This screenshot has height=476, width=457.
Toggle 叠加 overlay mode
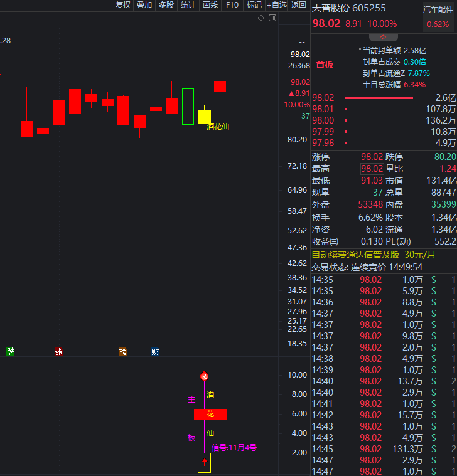click(x=144, y=5)
